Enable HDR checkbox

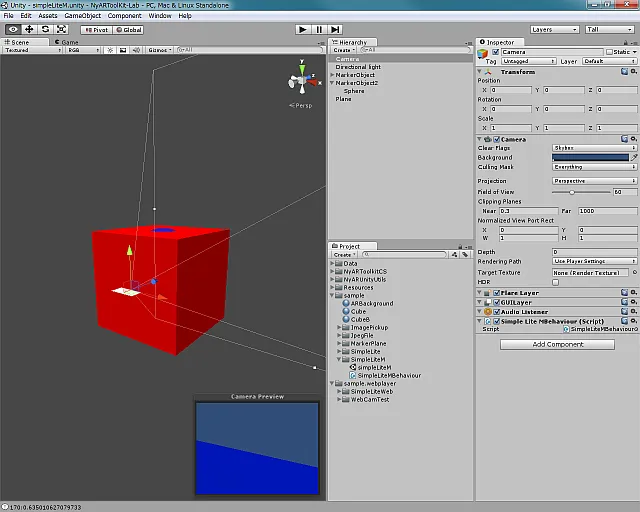point(556,282)
